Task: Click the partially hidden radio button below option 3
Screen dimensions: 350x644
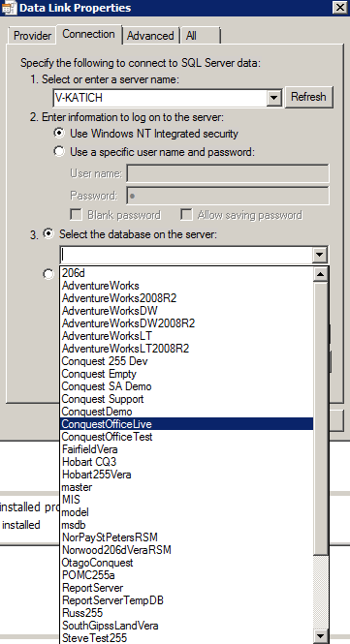Action: pyautogui.click(x=48, y=274)
